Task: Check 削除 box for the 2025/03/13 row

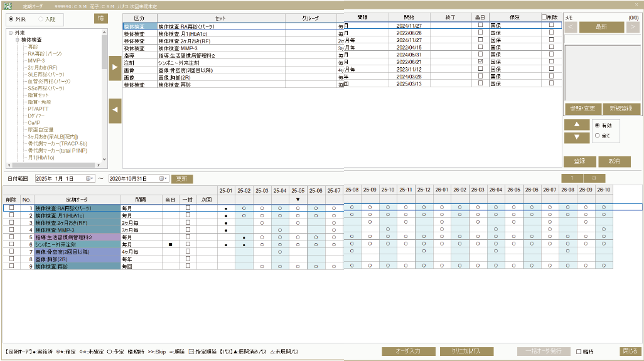Action: (x=551, y=83)
